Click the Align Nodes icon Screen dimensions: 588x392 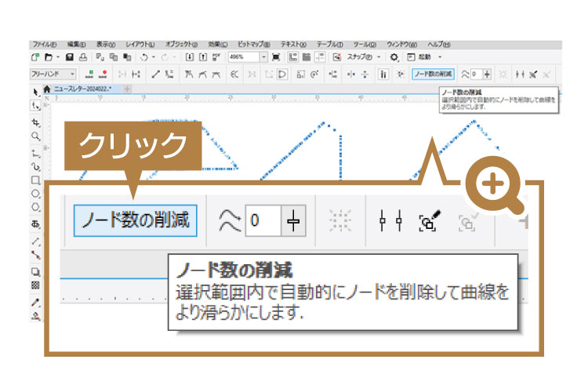[x=332, y=74]
